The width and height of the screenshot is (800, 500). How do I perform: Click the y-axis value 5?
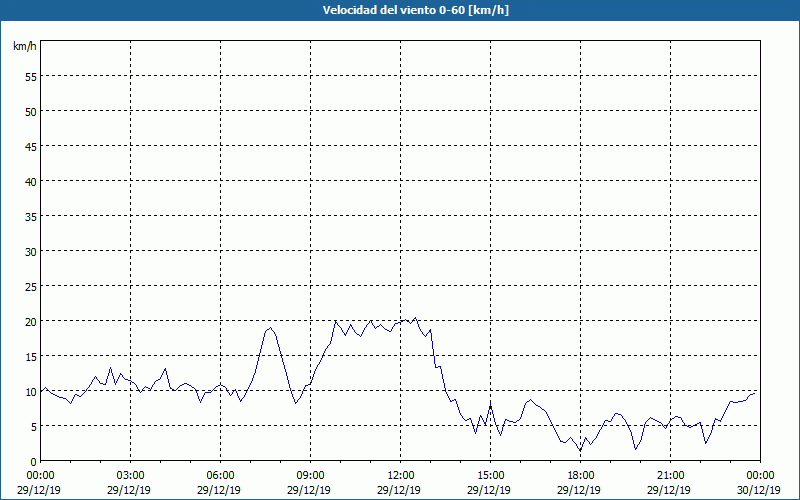(34, 427)
